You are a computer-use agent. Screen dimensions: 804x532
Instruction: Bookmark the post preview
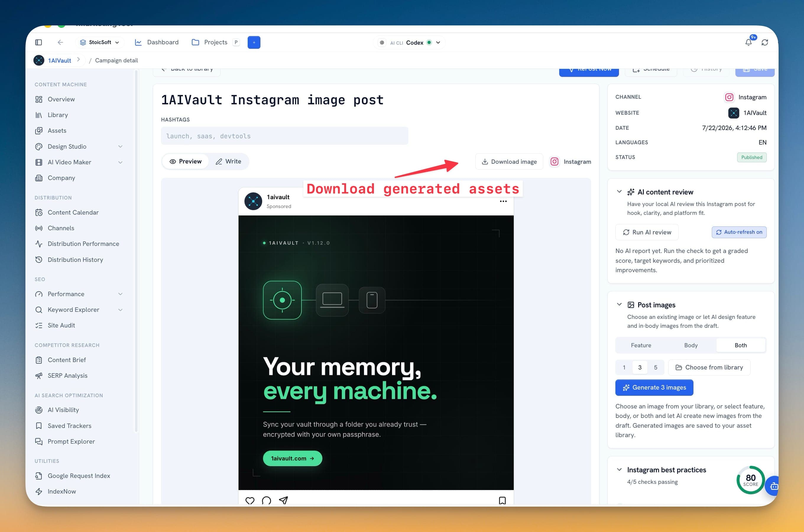tap(502, 500)
